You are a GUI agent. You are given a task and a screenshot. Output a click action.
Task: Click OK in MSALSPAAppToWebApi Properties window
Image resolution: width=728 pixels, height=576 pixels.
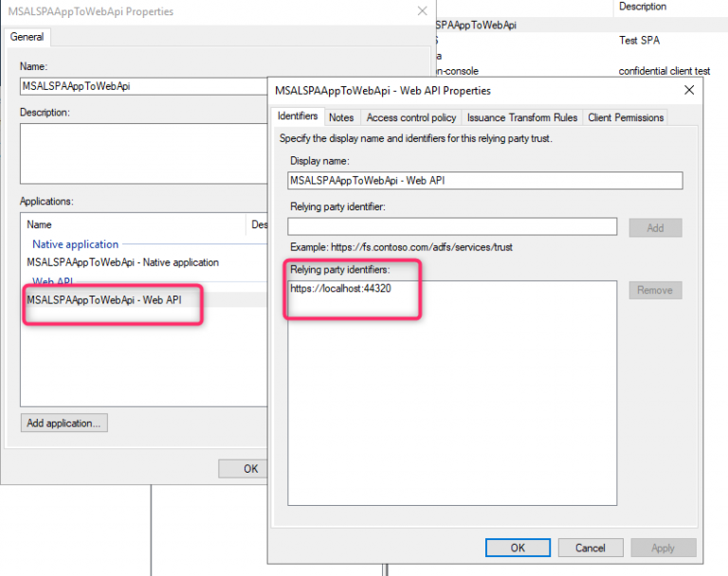pyautogui.click(x=244, y=469)
